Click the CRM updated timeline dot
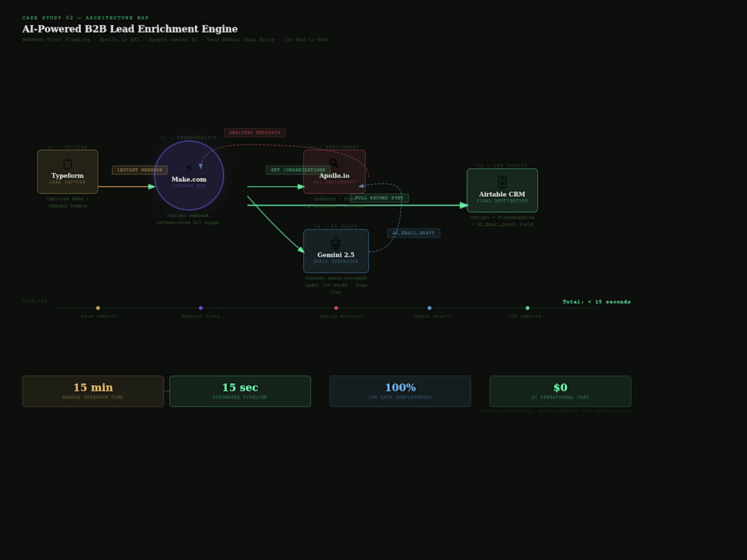The width and height of the screenshot is (747, 560). (x=528, y=308)
